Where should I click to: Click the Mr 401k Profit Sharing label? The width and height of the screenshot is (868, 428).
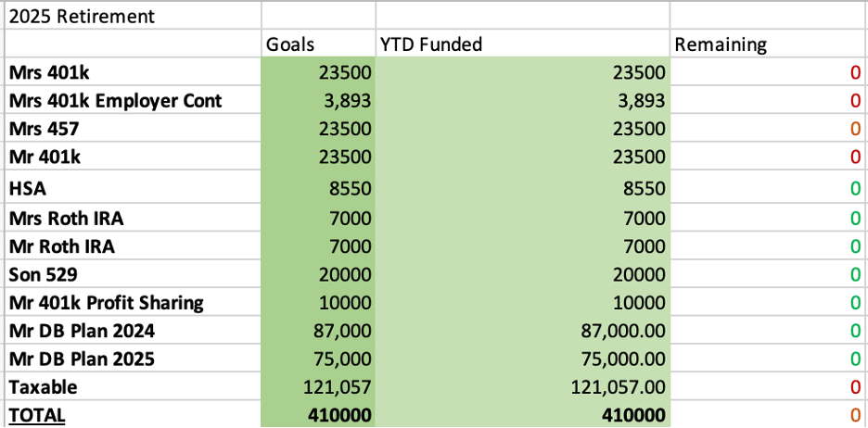(x=105, y=303)
